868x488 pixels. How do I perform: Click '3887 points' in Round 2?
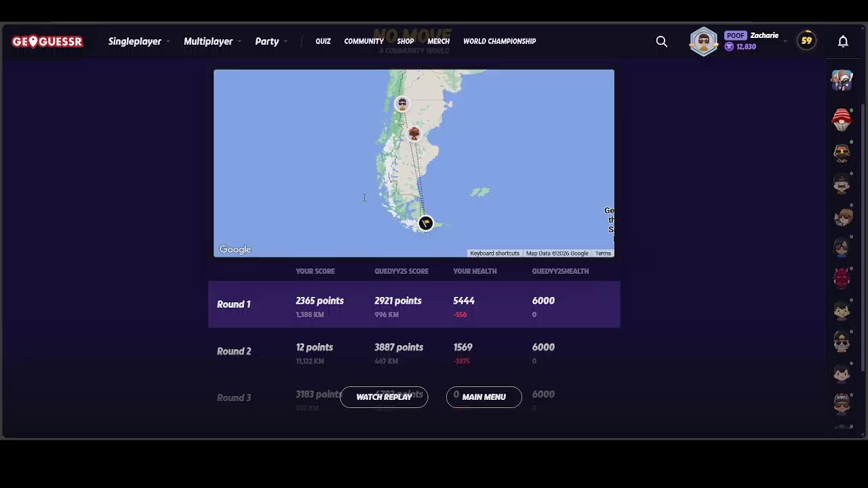(399, 347)
